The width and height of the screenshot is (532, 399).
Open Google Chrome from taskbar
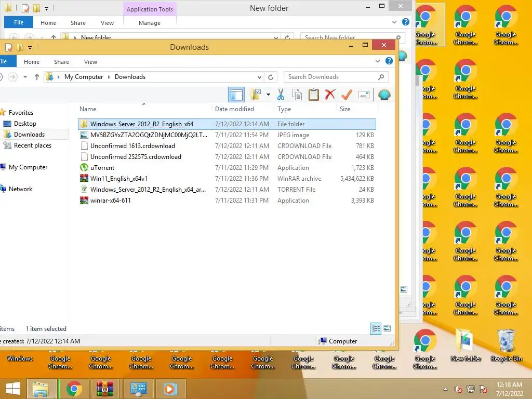pyautogui.click(x=74, y=389)
